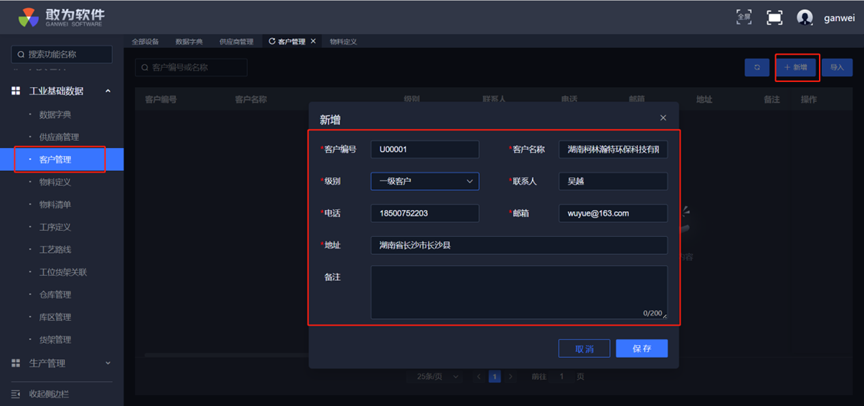This screenshot has width=864, height=406.
Task: Click the 客户名称 column header
Action: click(x=251, y=100)
